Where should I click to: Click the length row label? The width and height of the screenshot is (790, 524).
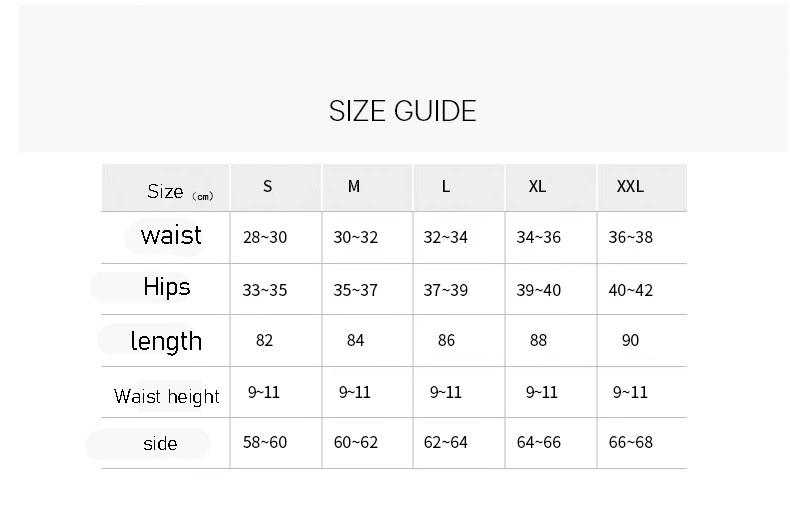(166, 341)
